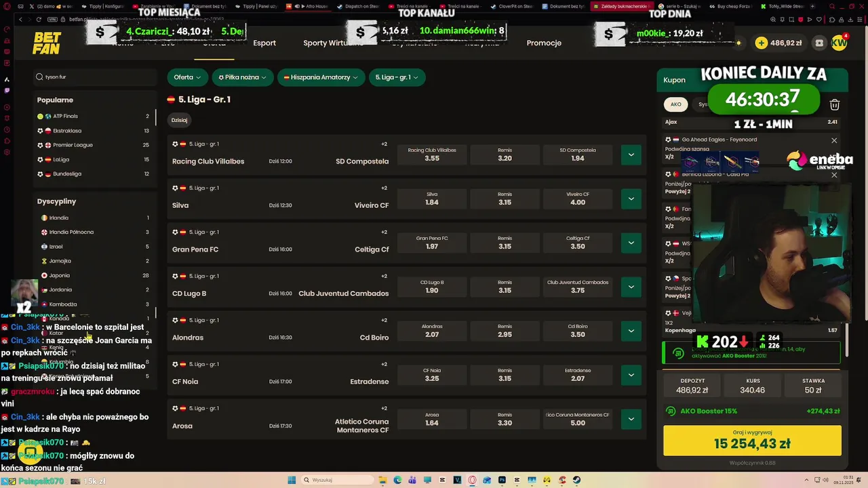
Task: Click the search magnifier icon in sidebar
Action: point(40,77)
